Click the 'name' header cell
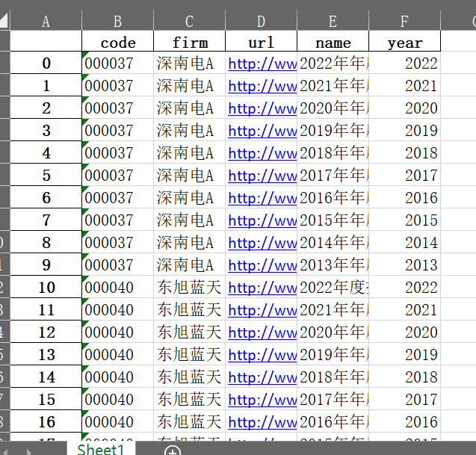Viewport: 476px width, 455px height. 333,41
